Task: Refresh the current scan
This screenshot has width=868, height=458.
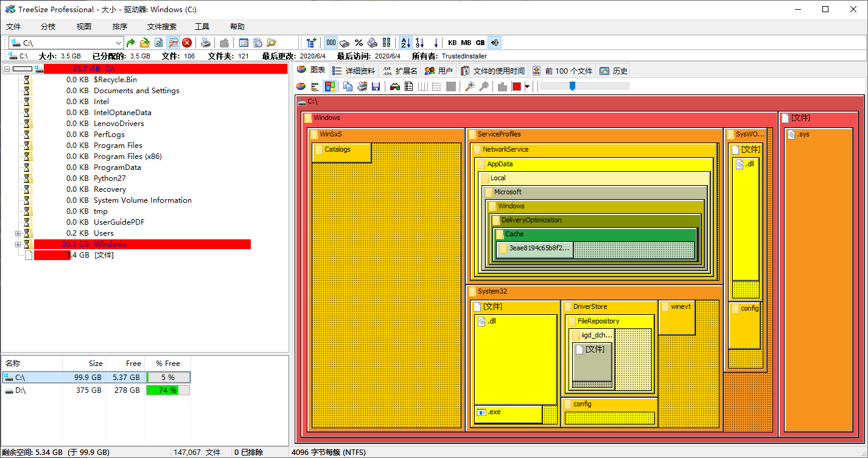Action: 159,43
